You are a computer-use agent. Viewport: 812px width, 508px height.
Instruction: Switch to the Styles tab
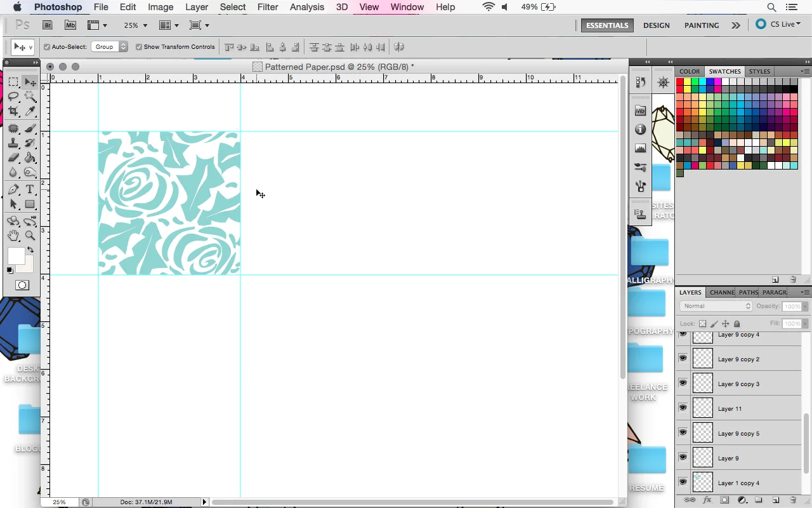click(759, 71)
